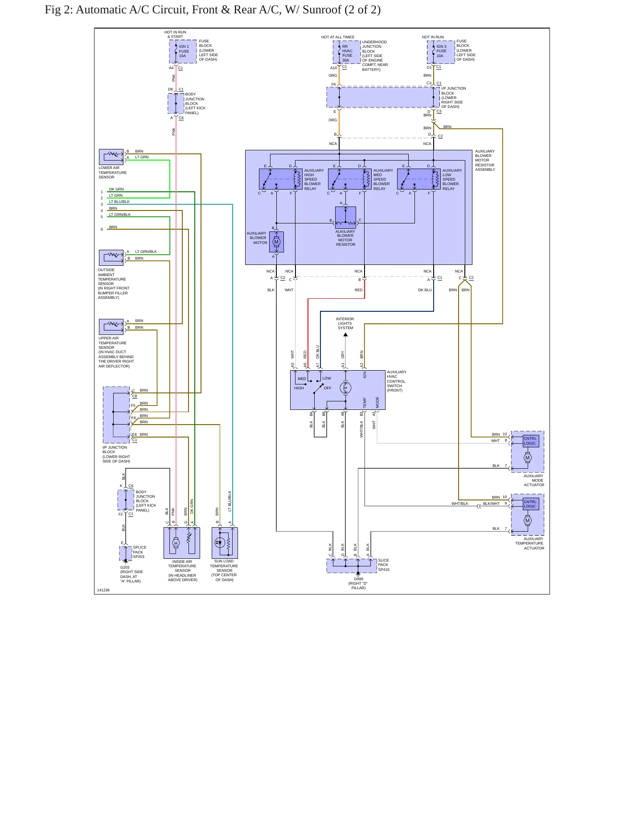Viewport: 644px width, 834px height.
Task: Click the auxiliary med speed blower relay
Action: point(350,179)
